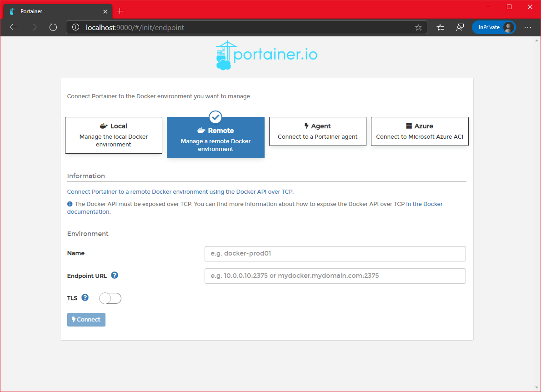Select the Azure ACI option
This screenshot has width=541, height=392.
click(x=419, y=131)
